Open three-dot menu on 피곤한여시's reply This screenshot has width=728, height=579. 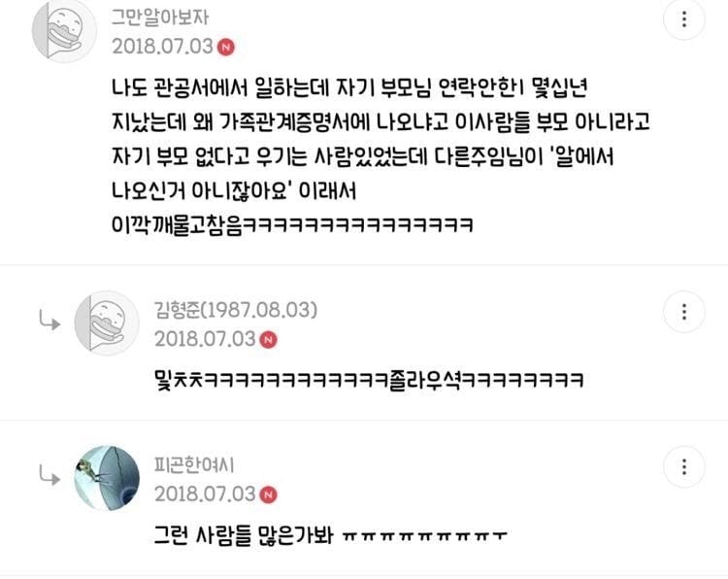point(684,466)
